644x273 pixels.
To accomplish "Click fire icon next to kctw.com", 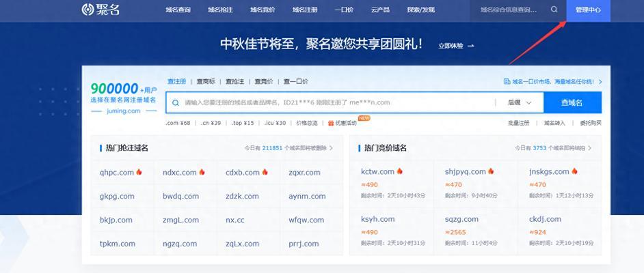I will pyautogui.click(x=400, y=171).
